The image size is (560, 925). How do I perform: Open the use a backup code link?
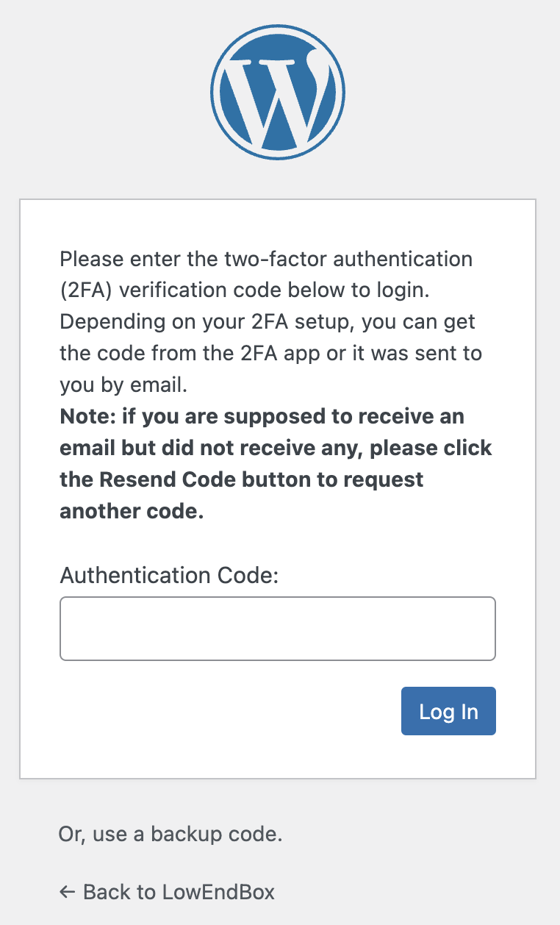170,835
